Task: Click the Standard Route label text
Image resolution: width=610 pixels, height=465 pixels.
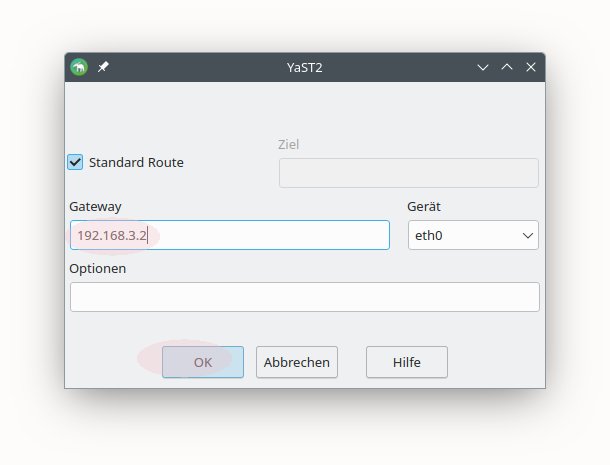Action: (x=136, y=162)
